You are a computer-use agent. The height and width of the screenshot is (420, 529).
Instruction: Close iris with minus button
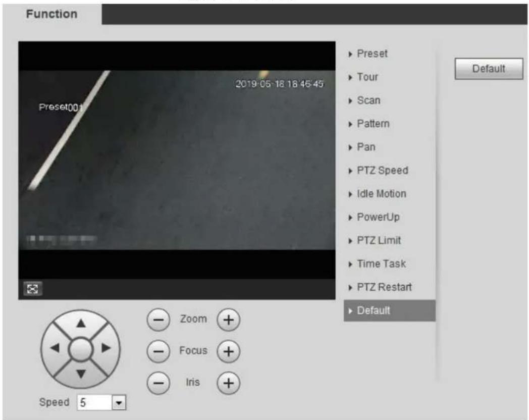point(158,383)
